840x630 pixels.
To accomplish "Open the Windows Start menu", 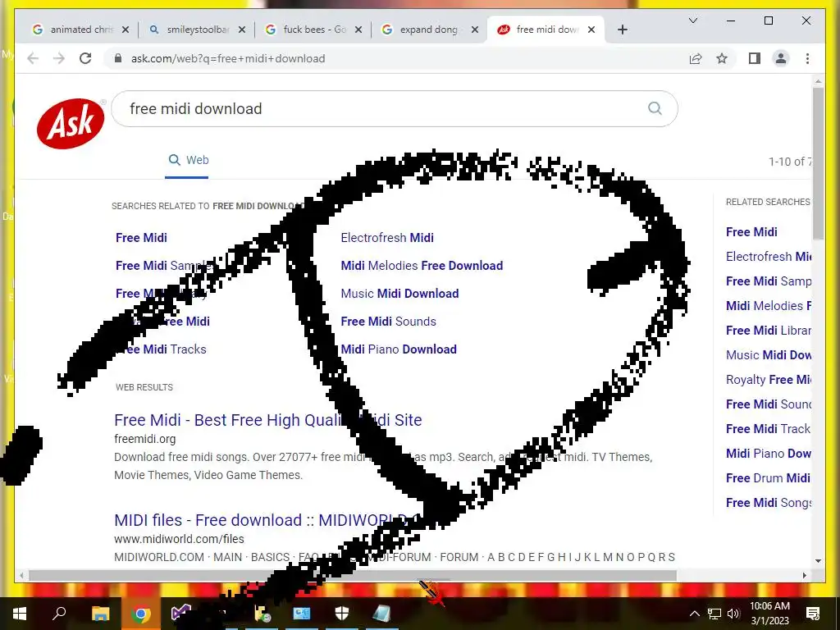I will click(20, 614).
